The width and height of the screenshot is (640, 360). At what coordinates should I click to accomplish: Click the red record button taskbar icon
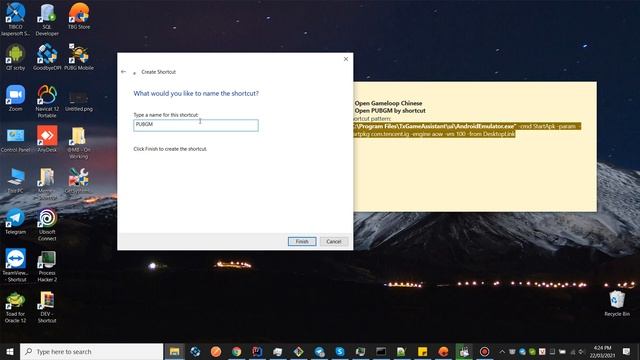(484, 351)
